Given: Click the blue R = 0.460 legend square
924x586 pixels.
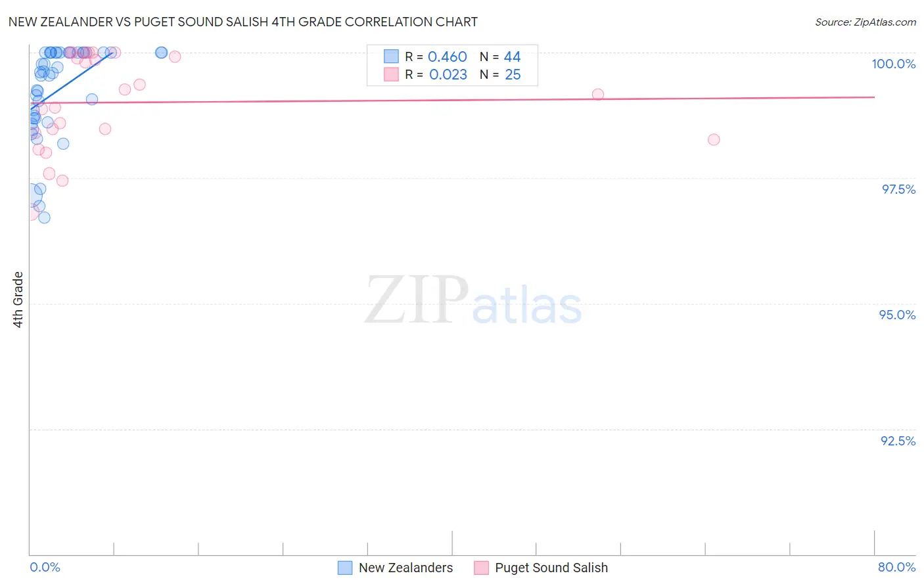Looking at the screenshot, I should point(392,56).
